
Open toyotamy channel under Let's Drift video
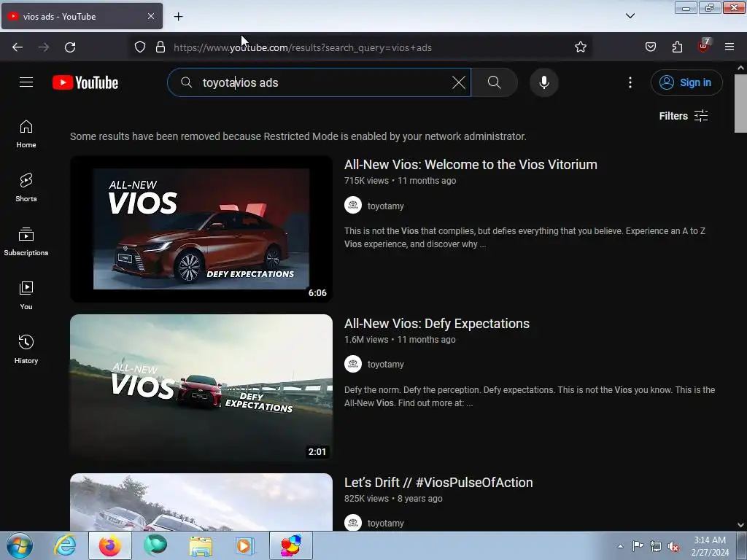click(x=385, y=524)
